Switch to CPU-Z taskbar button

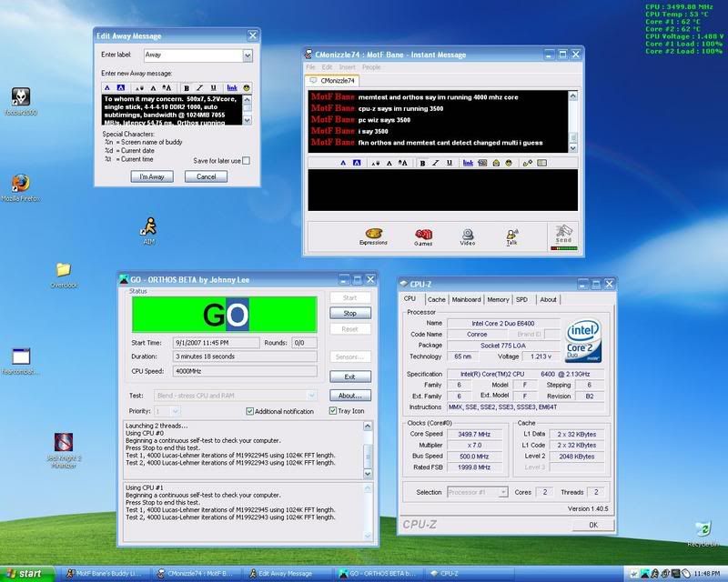(470, 574)
